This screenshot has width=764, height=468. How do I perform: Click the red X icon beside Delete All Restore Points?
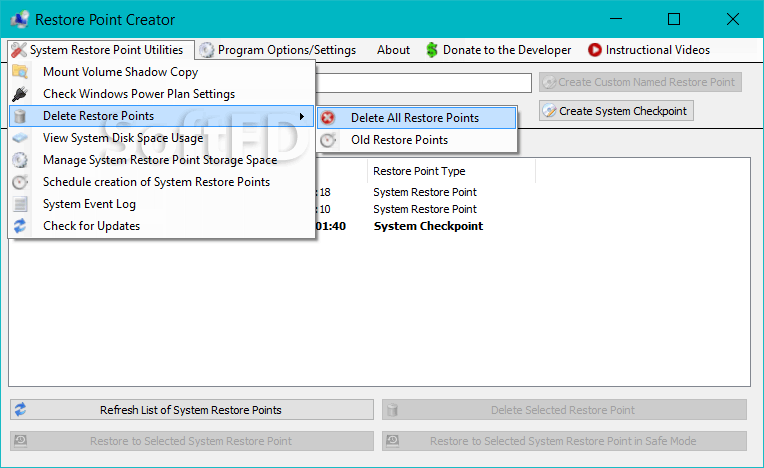(328, 118)
